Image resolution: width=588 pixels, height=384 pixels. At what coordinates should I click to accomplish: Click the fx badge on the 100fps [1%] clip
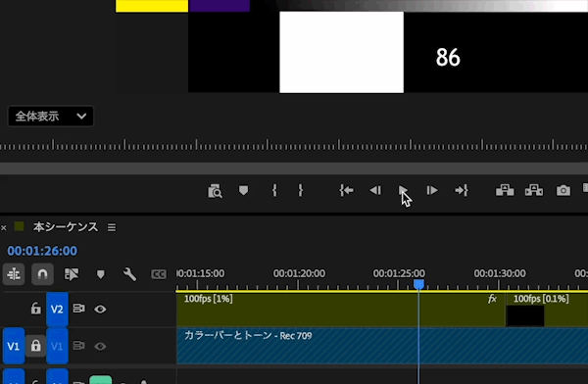(492, 299)
